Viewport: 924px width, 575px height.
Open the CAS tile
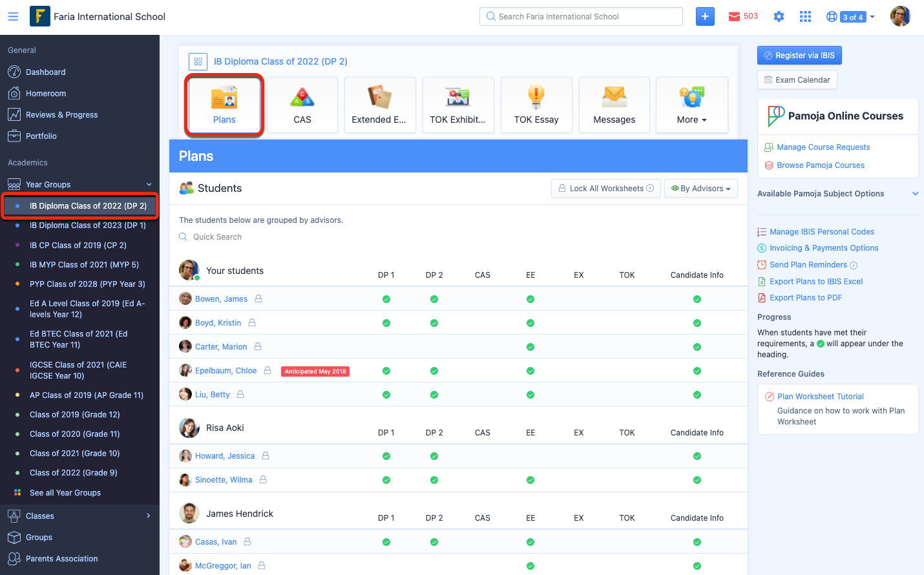tap(302, 105)
